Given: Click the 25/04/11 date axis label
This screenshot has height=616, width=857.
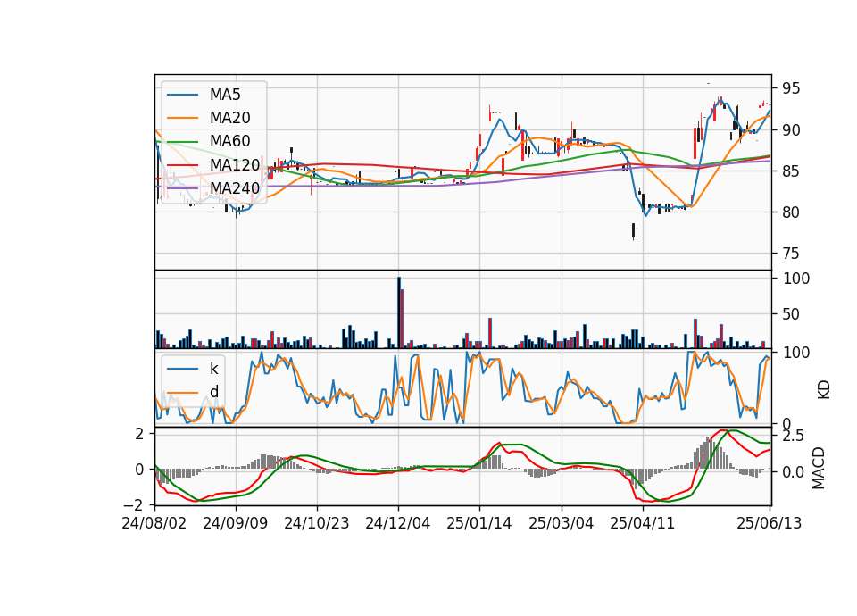Looking at the screenshot, I should pos(642,523).
